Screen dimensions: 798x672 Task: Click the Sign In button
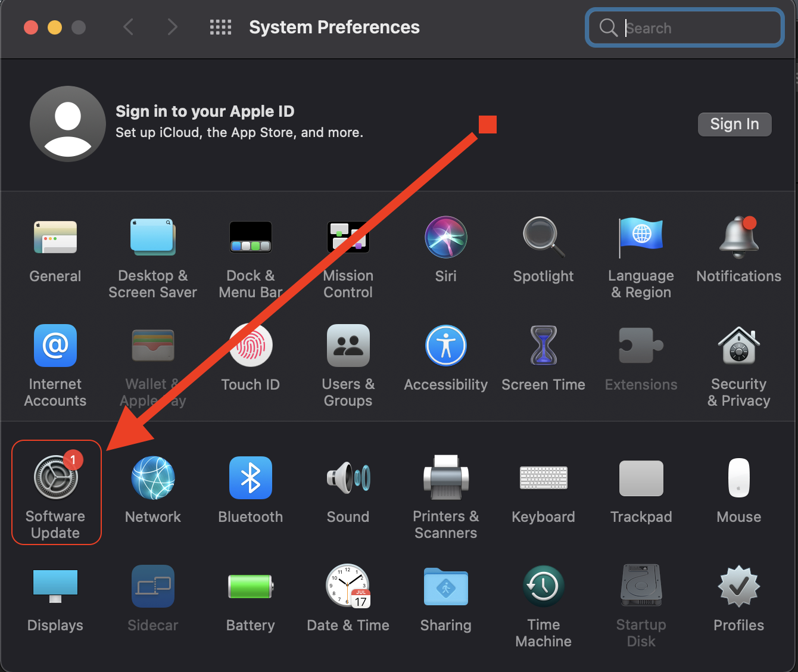click(x=735, y=124)
